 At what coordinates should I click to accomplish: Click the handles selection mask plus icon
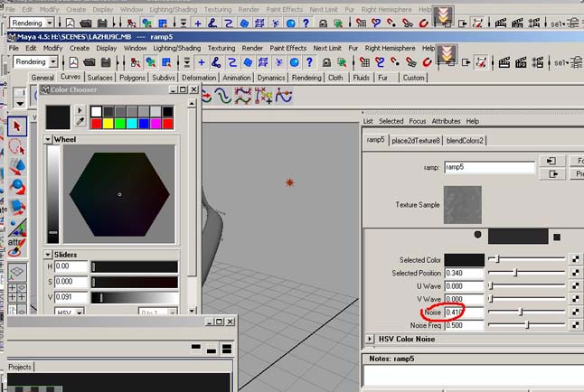tap(201, 62)
